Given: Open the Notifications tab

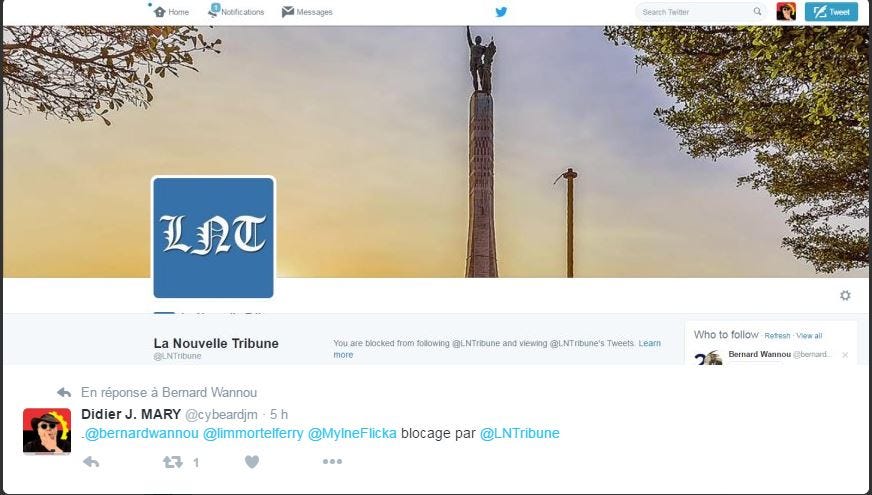Looking at the screenshot, I should click(236, 11).
